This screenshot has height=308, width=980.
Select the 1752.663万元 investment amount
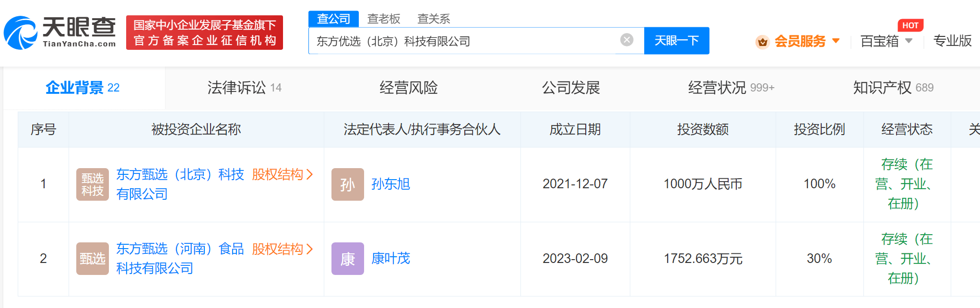[703, 259]
